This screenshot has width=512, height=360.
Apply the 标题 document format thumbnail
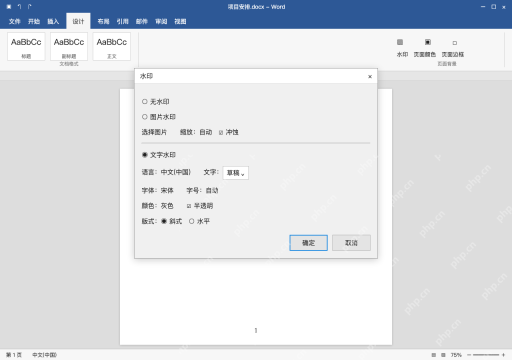[x=26, y=47]
